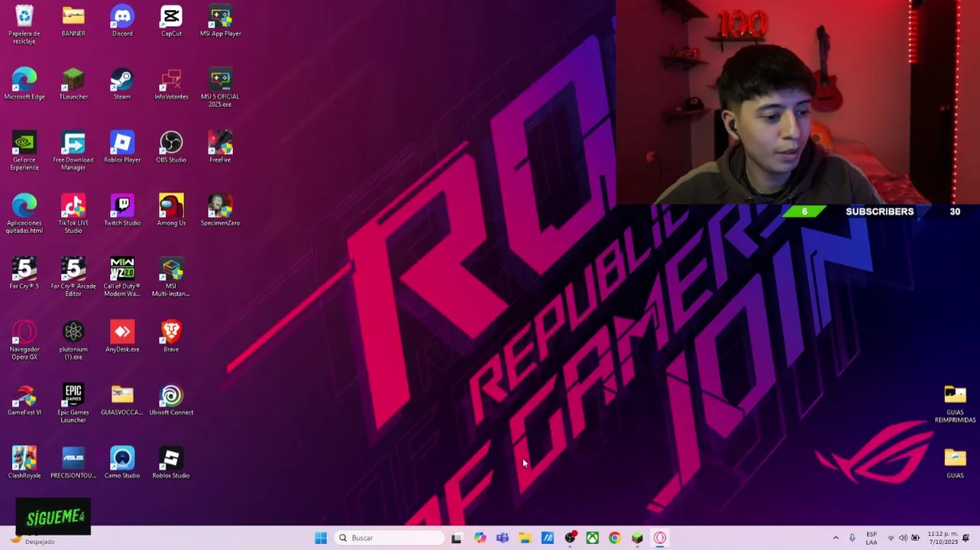The height and width of the screenshot is (550, 980).
Task: Open Microsoft Teams taskbar icon
Action: [x=503, y=538]
